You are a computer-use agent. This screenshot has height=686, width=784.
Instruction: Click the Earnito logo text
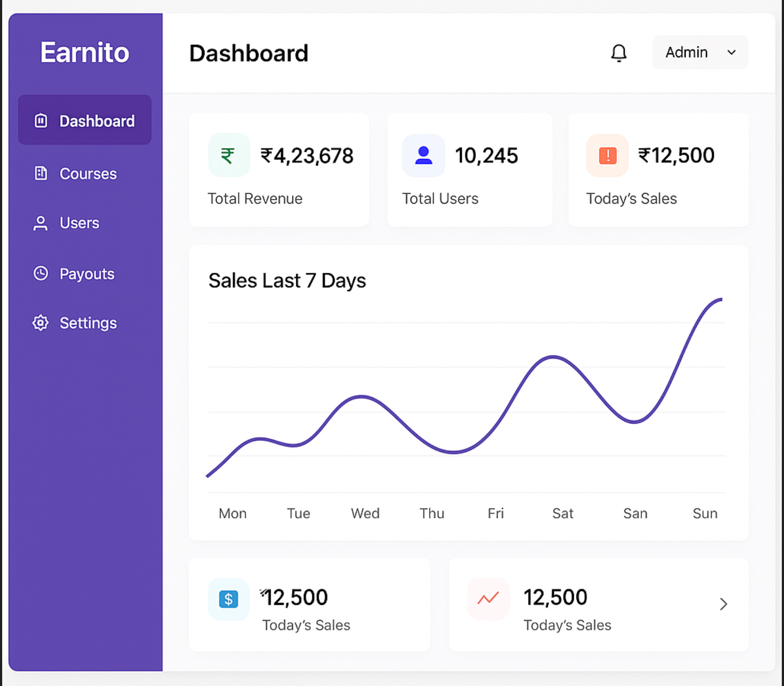[x=85, y=52]
